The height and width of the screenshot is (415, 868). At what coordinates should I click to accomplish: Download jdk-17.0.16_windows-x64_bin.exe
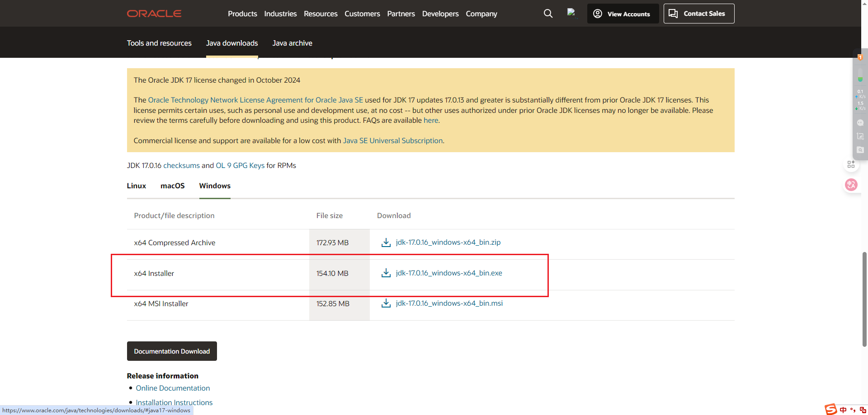pyautogui.click(x=449, y=273)
